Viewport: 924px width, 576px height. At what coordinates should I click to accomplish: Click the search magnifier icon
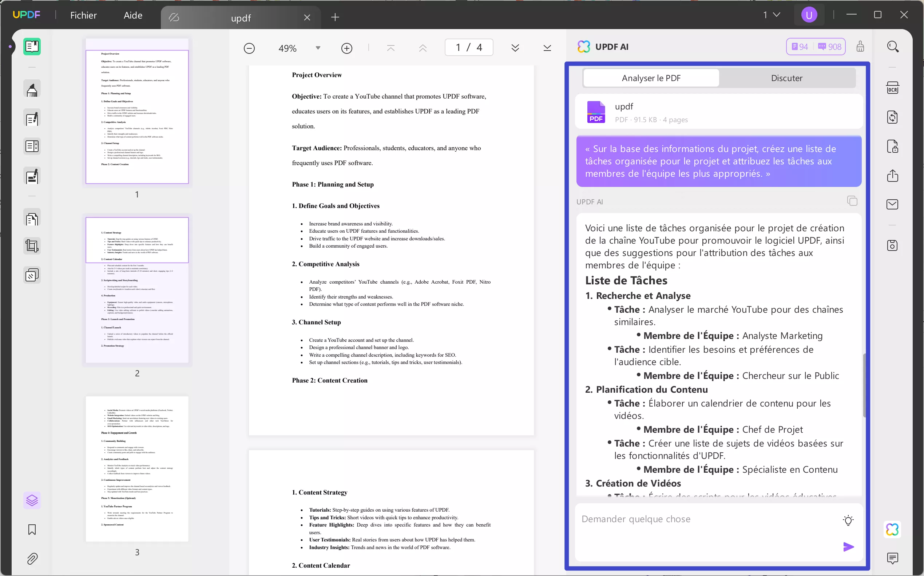[892, 47]
